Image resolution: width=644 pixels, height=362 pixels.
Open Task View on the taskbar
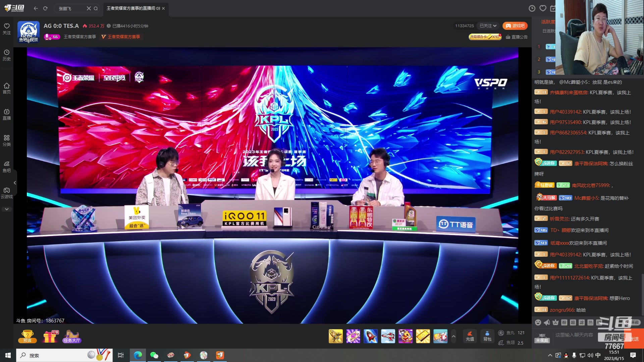pyautogui.click(x=121, y=355)
